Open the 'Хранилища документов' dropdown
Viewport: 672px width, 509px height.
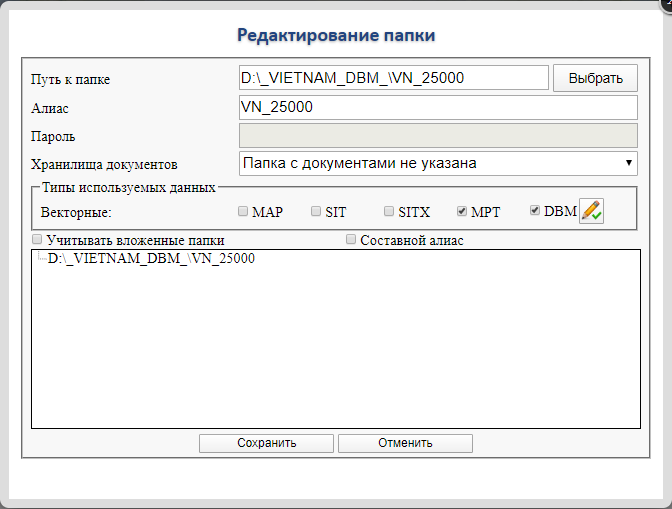point(438,163)
